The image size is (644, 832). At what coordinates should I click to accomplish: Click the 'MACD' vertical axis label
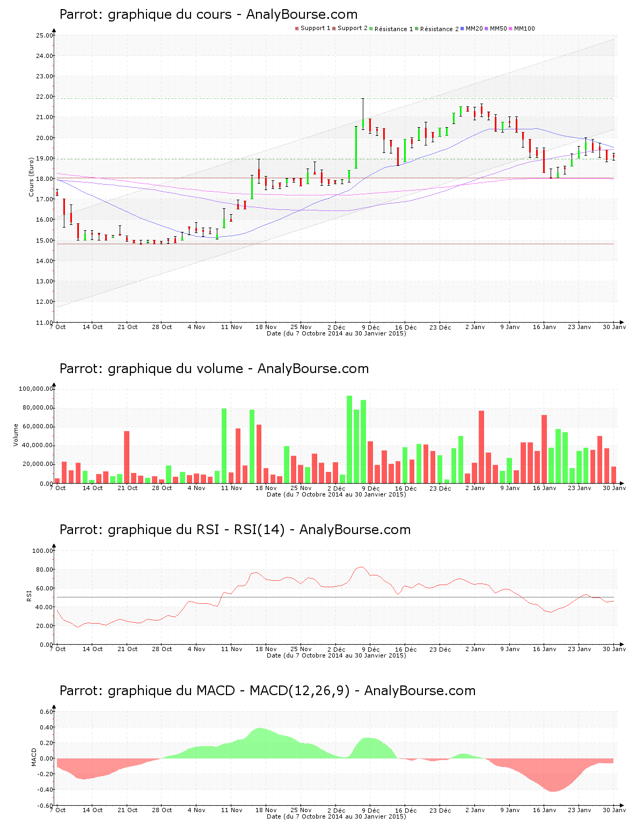[x=34, y=757]
